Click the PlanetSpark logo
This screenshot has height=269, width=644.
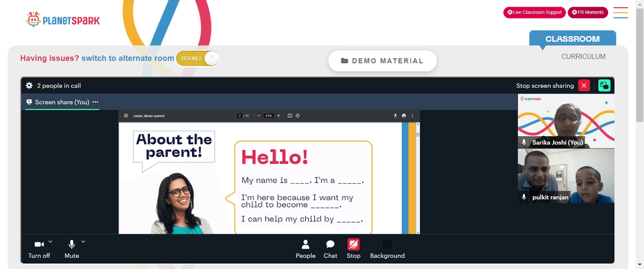(62, 19)
